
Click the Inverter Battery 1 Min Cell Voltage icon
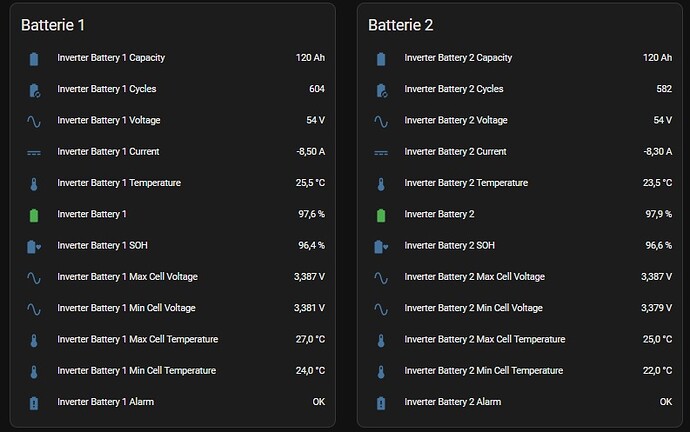click(x=34, y=309)
